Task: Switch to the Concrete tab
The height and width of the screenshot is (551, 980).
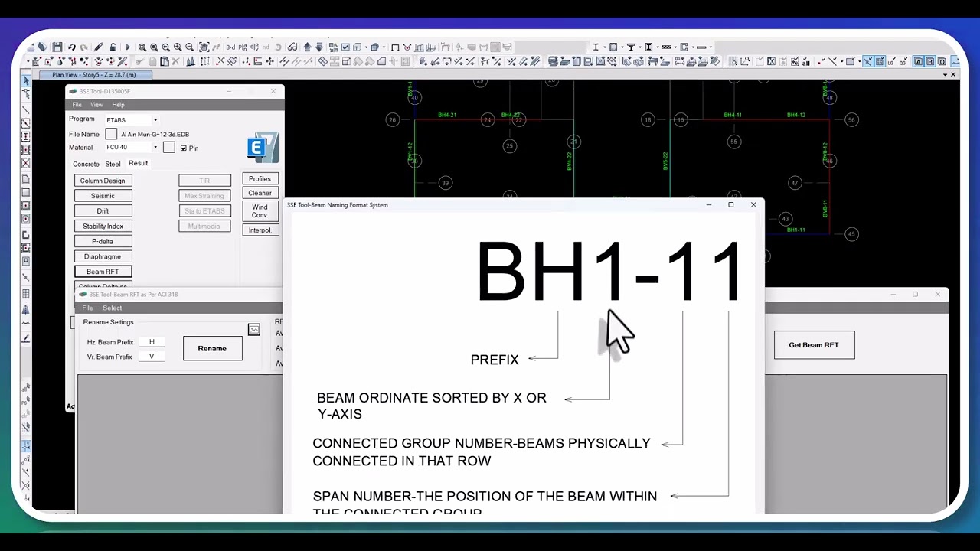Action: [x=86, y=164]
